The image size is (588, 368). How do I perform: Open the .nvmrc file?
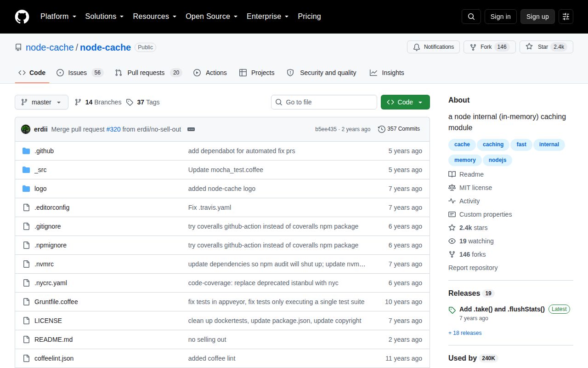pyautogui.click(x=44, y=264)
